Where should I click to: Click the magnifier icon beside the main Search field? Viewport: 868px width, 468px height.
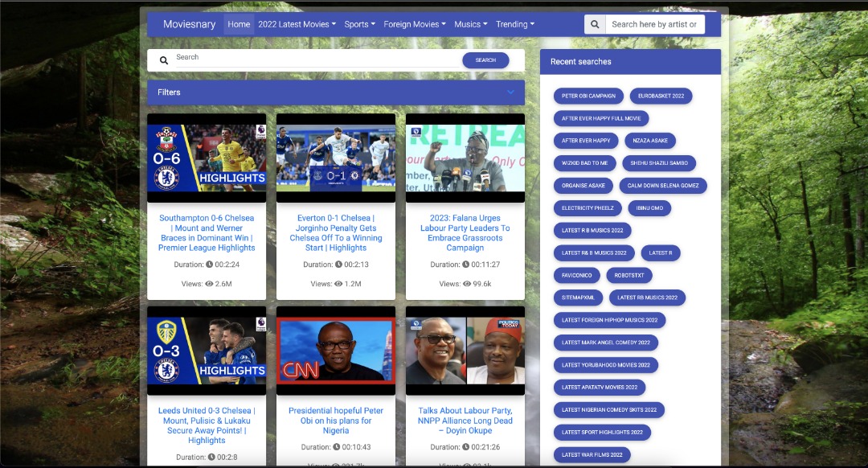pos(164,60)
